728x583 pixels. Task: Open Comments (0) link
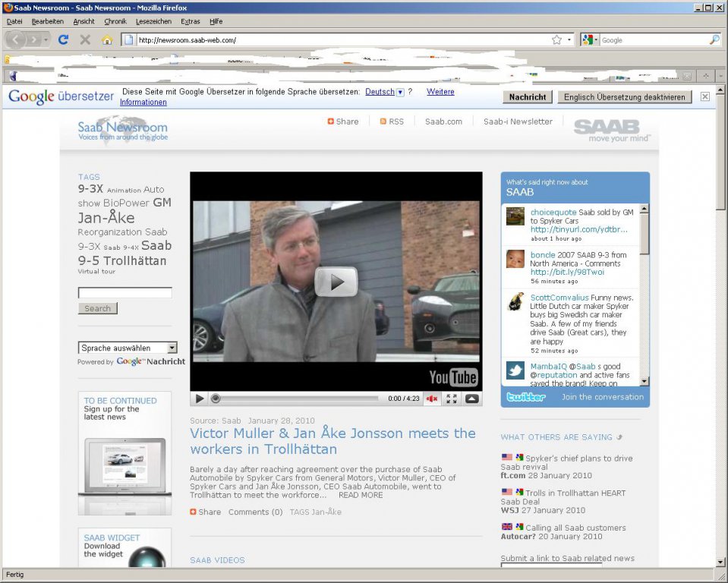(255, 512)
